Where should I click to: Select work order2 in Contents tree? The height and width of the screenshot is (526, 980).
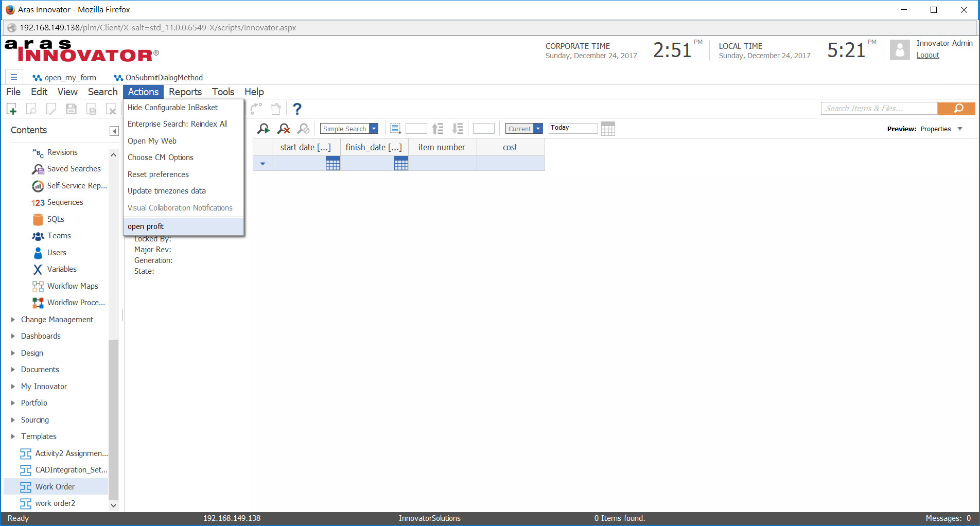click(x=56, y=503)
